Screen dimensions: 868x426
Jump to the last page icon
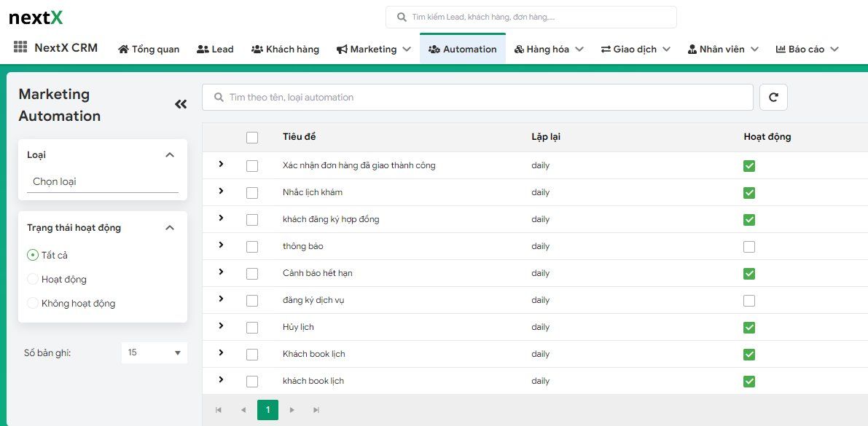click(x=316, y=410)
